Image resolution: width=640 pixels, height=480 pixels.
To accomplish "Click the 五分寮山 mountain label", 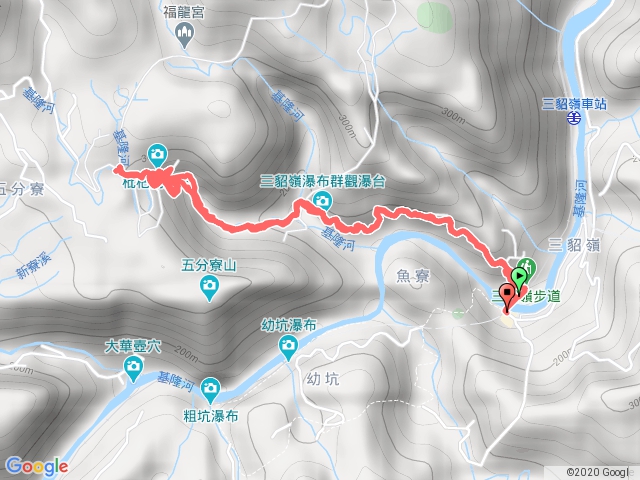I will click(x=209, y=267).
